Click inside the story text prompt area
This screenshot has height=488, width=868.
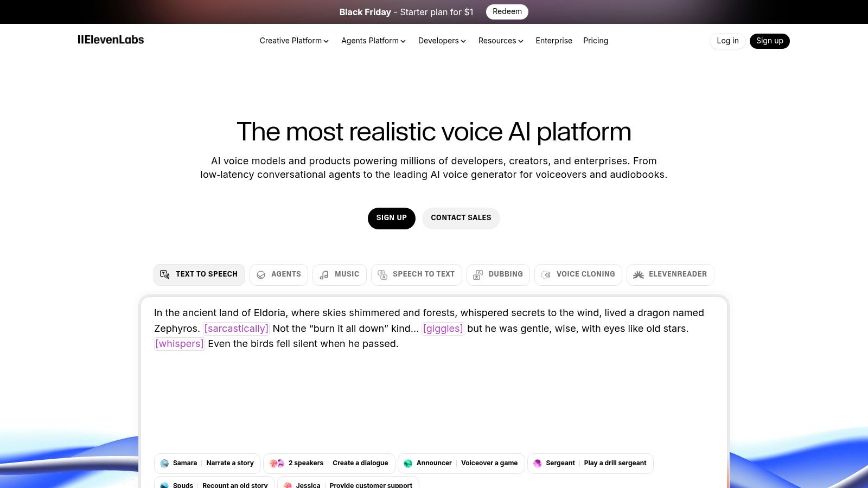[x=434, y=380]
